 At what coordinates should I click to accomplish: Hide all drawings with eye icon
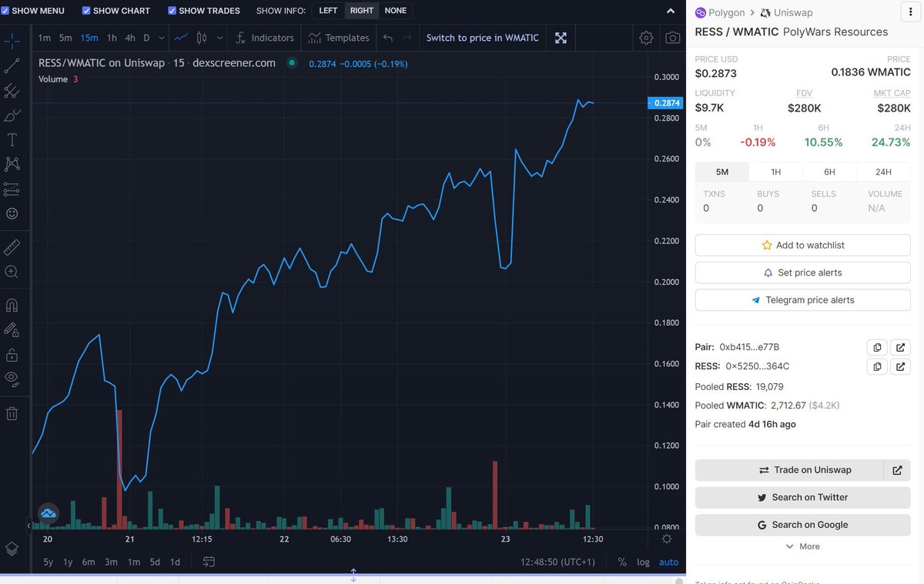click(x=12, y=378)
